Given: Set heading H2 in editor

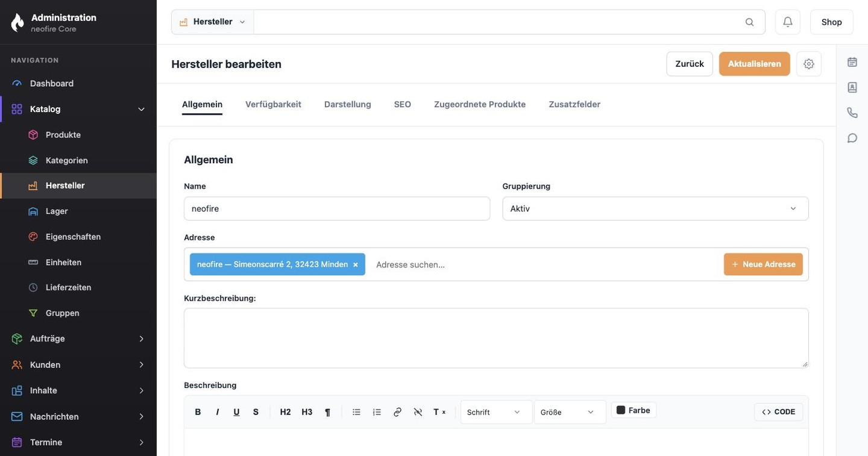Looking at the screenshot, I should click(285, 412).
